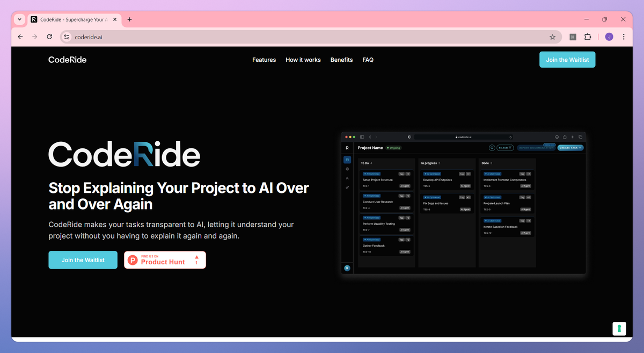Reload the coderide.ai page
This screenshot has height=353, width=644.
tap(49, 37)
